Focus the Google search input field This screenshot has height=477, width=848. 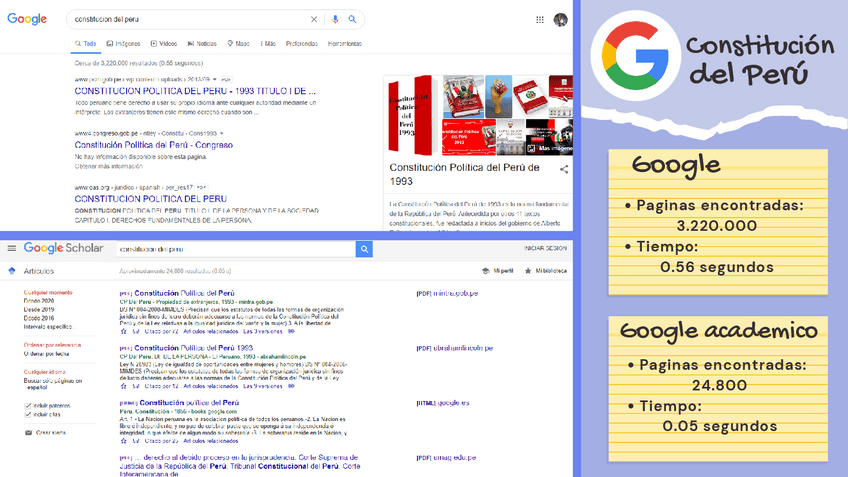[189, 19]
